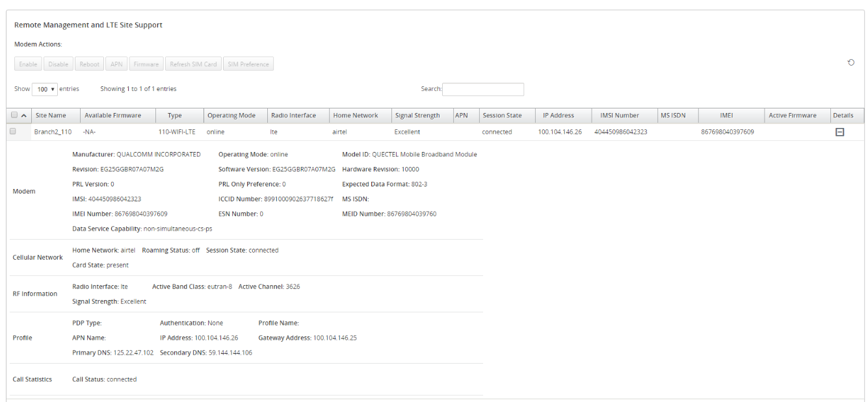The width and height of the screenshot is (868, 402).
Task: Click the IMEI 867698040397609 table cell
Action: 728,132
